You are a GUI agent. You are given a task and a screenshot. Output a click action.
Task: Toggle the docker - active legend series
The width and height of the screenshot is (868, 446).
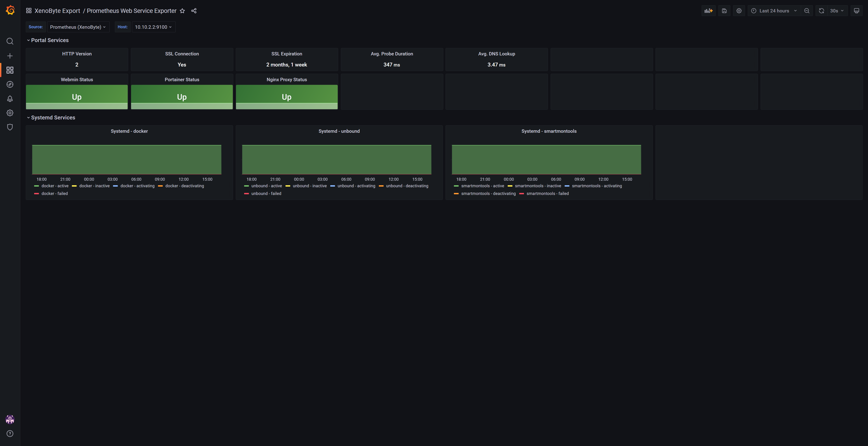coord(54,186)
